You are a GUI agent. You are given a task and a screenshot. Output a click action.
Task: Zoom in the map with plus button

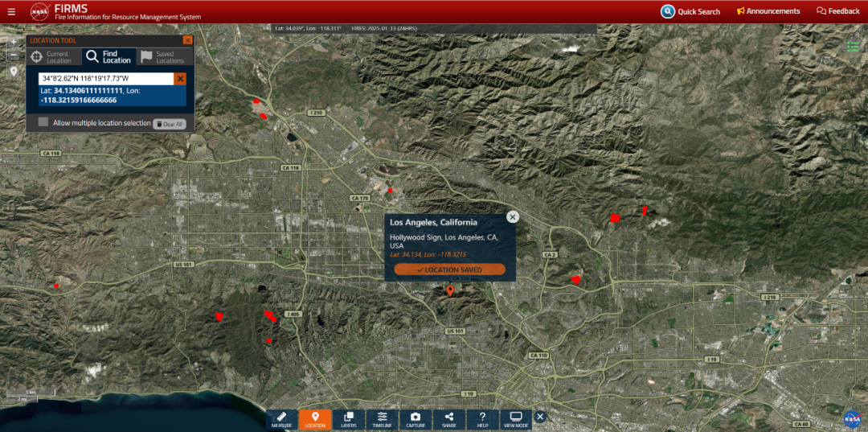(14, 42)
